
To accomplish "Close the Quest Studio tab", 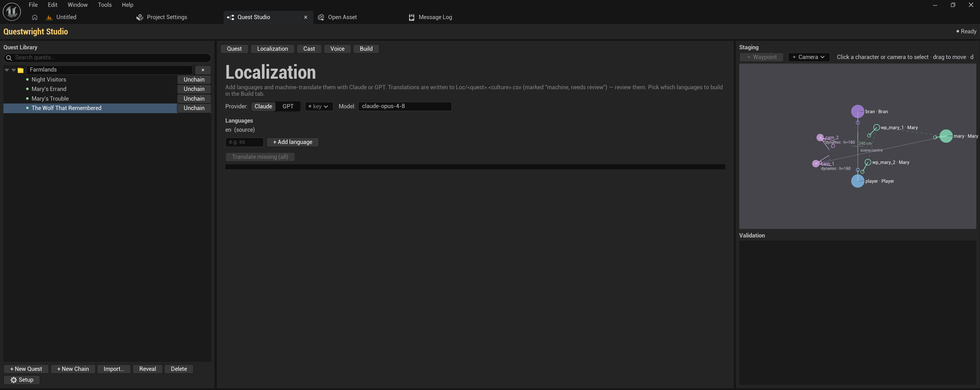I will [x=305, y=17].
